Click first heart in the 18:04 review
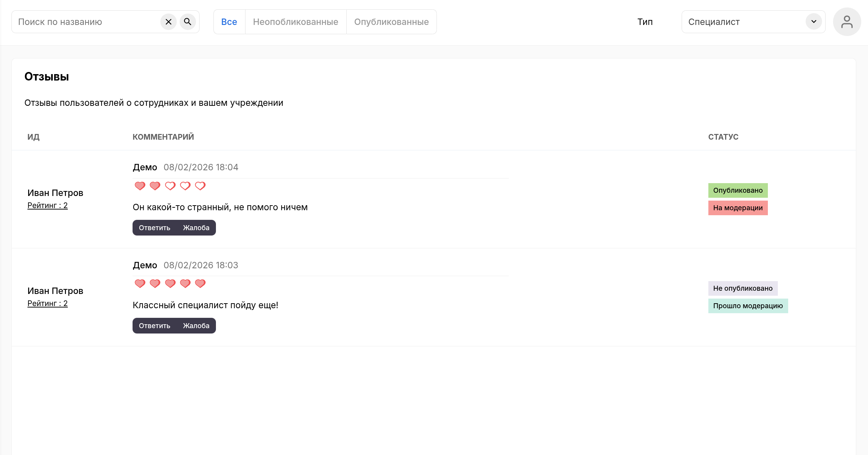The image size is (868, 455). pyautogui.click(x=140, y=186)
